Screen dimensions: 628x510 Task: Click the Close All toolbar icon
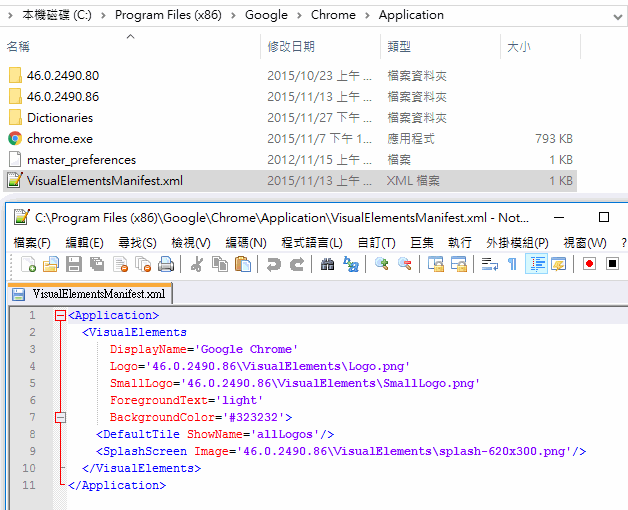coord(143,264)
